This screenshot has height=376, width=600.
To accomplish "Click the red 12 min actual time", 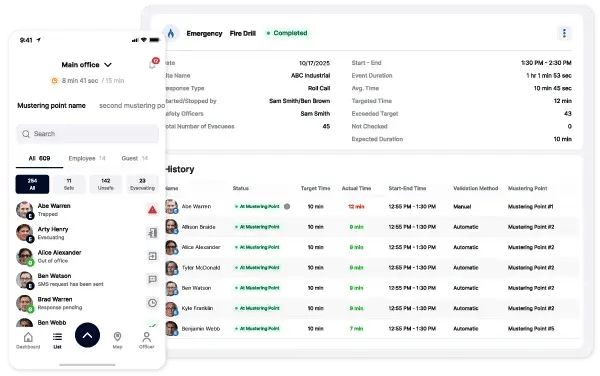I will 356,207.
